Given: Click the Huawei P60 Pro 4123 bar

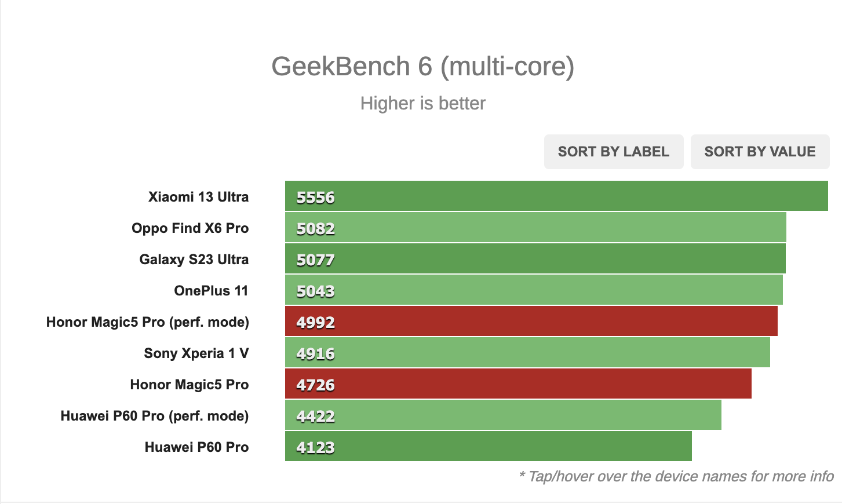Looking at the screenshot, I should point(489,446).
